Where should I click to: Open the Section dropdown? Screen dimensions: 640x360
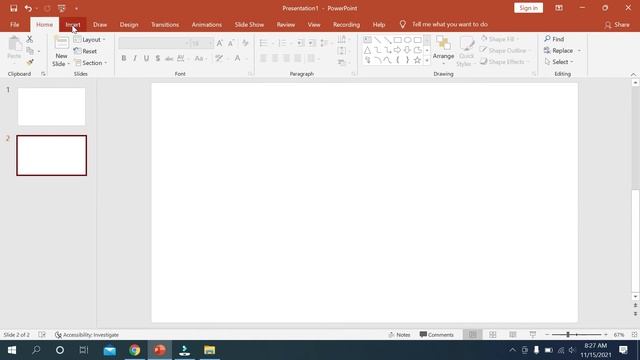91,63
